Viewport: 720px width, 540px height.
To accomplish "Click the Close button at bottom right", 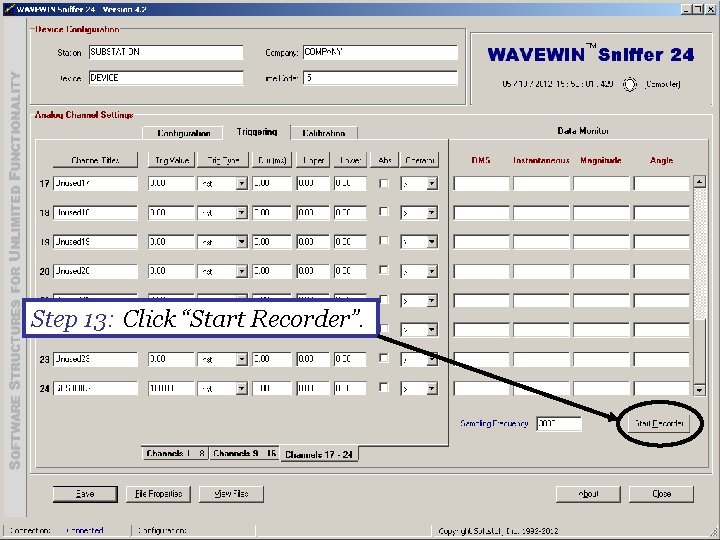I will tap(661, 494).
